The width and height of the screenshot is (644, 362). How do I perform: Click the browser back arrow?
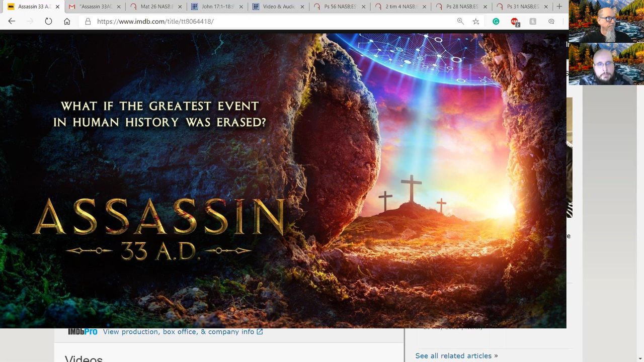12,21
